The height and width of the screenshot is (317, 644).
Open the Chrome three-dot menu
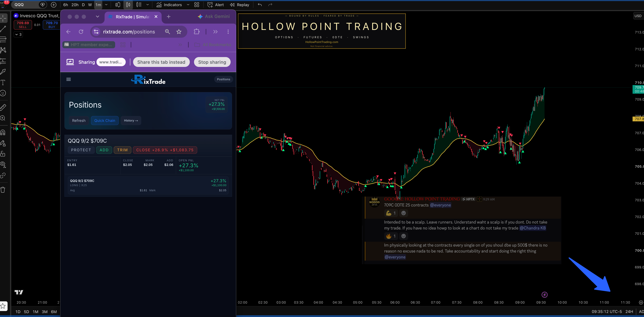[228, 32]
